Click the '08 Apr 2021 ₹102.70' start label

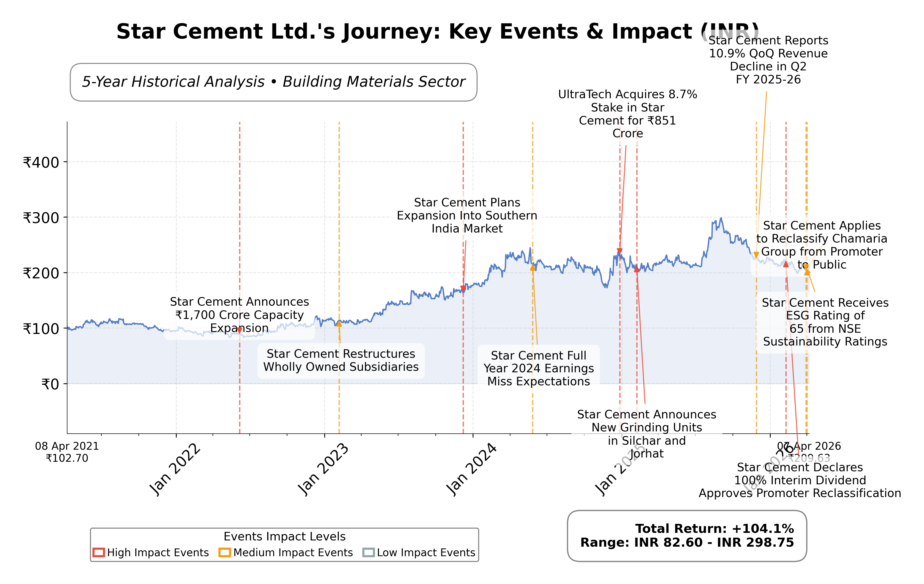pyautogui.click(x=67, y=452)
